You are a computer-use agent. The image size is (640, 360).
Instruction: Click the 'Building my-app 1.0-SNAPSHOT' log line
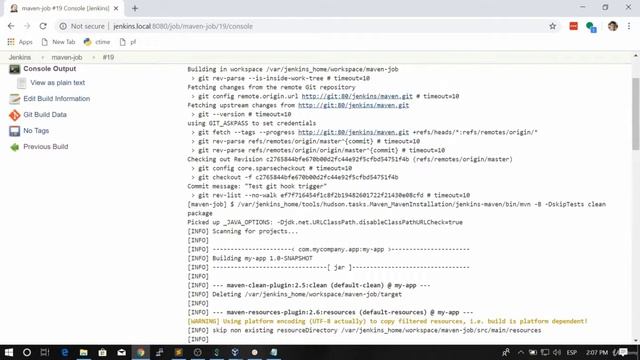click(x=250, y=258)
